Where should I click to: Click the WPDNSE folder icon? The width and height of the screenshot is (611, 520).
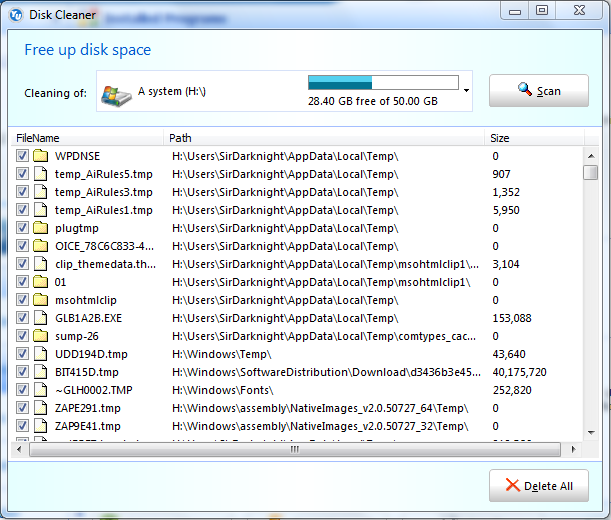click(x=41, y=156)
